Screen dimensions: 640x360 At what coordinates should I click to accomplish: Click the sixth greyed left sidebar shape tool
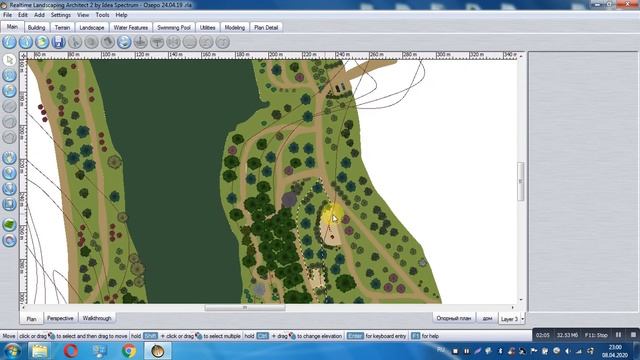[x=9, y=137]
